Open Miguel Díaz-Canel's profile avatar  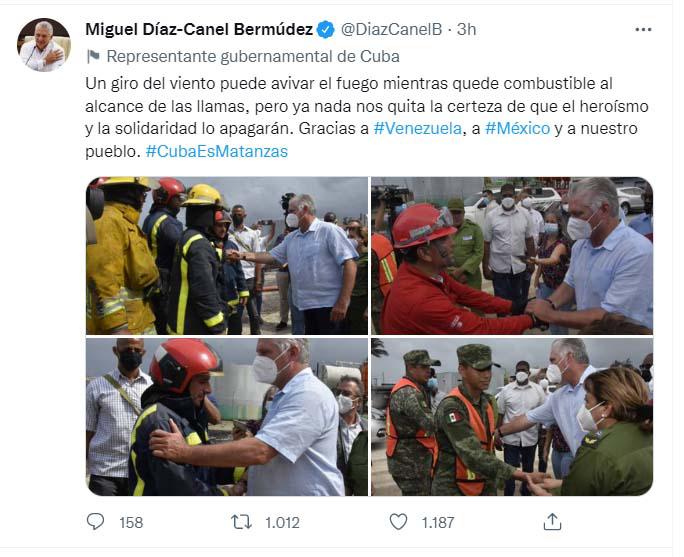(44, 44)
